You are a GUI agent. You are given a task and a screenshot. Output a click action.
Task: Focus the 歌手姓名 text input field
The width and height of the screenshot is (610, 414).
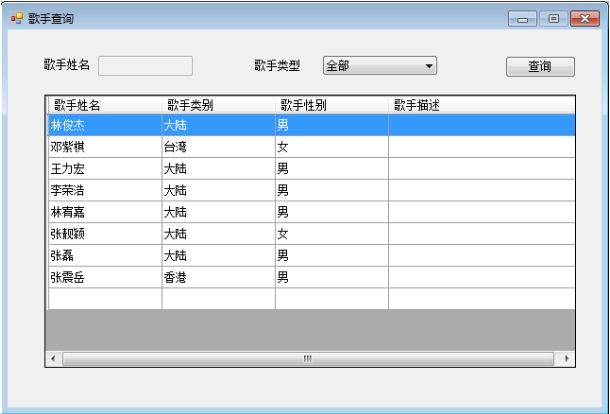tap(145, 66)
